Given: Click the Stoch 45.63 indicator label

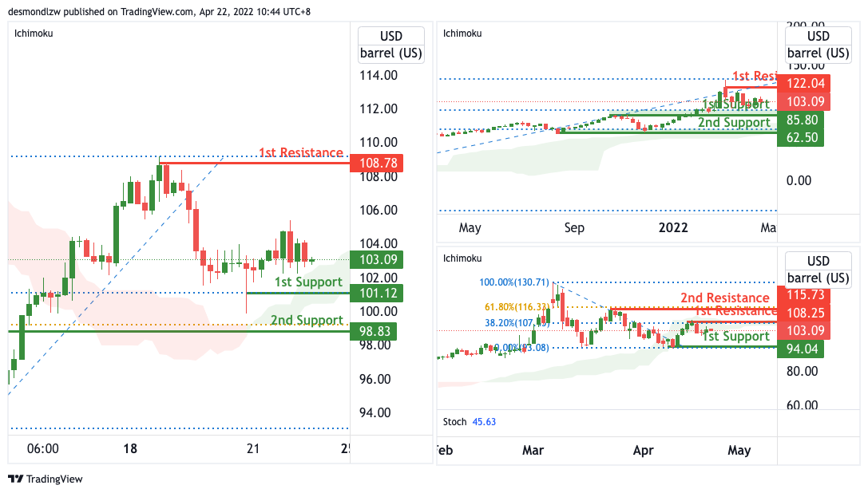Looking at the screenshot, I should (x=470, y=422).
